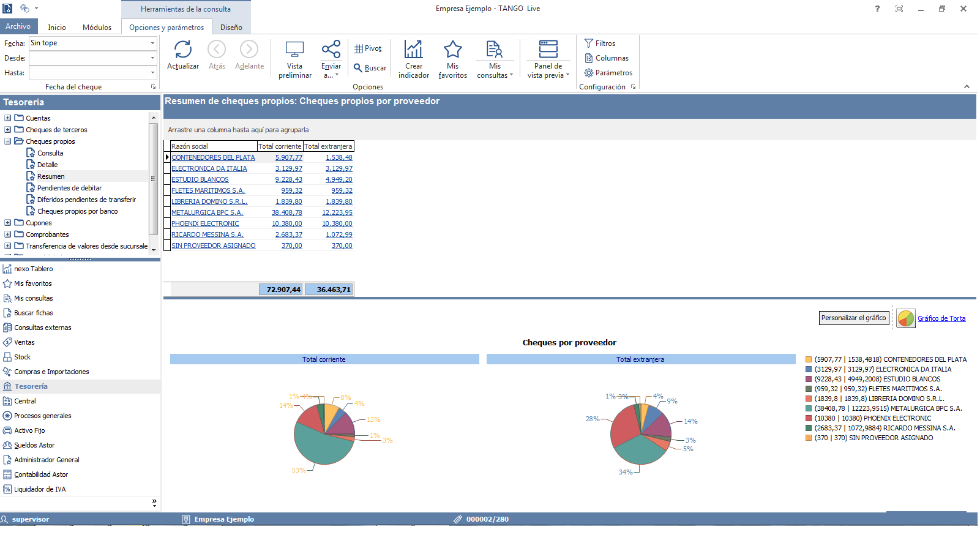Click the Total corriente column header
Image resolution: width=980 pixels, height=551 pixels.
coord(280,146)
